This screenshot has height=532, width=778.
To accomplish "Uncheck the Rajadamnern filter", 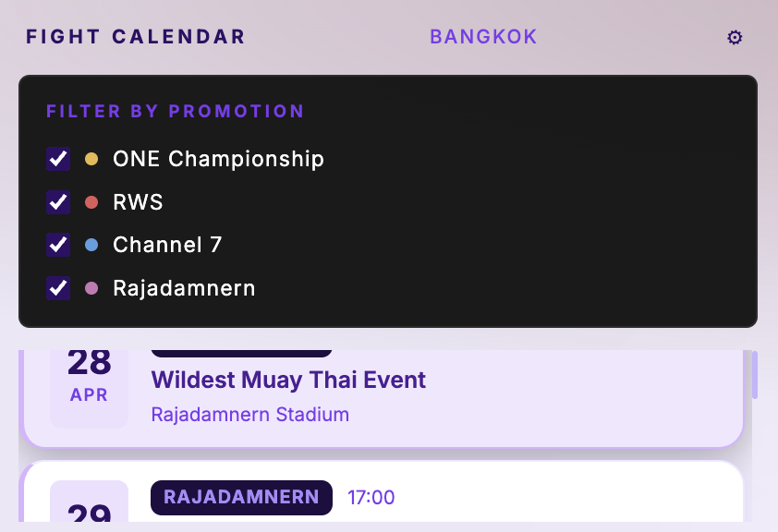I will point(58,288).
